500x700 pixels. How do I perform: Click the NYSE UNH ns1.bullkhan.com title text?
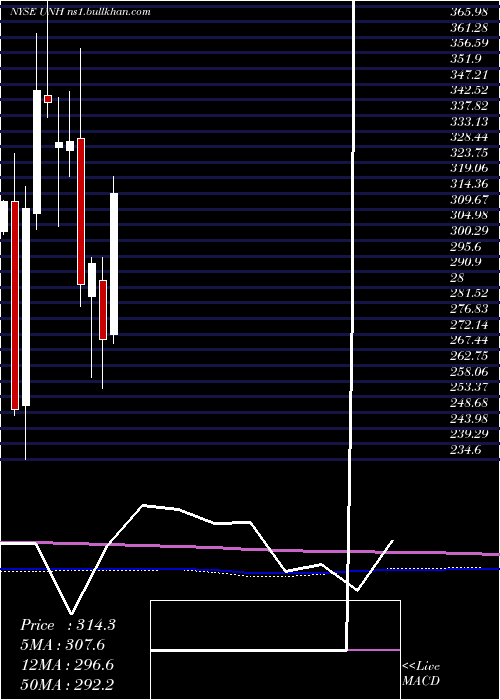(x=80, y=12)
